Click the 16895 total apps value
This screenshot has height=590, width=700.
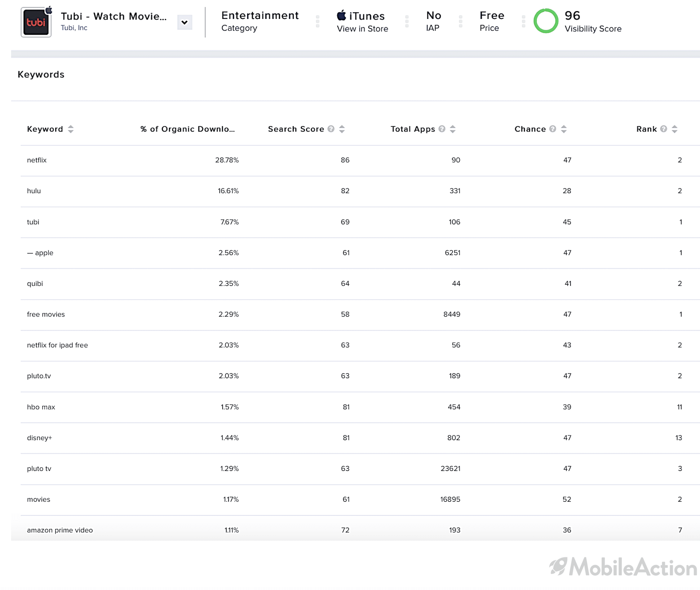[450, 499]
